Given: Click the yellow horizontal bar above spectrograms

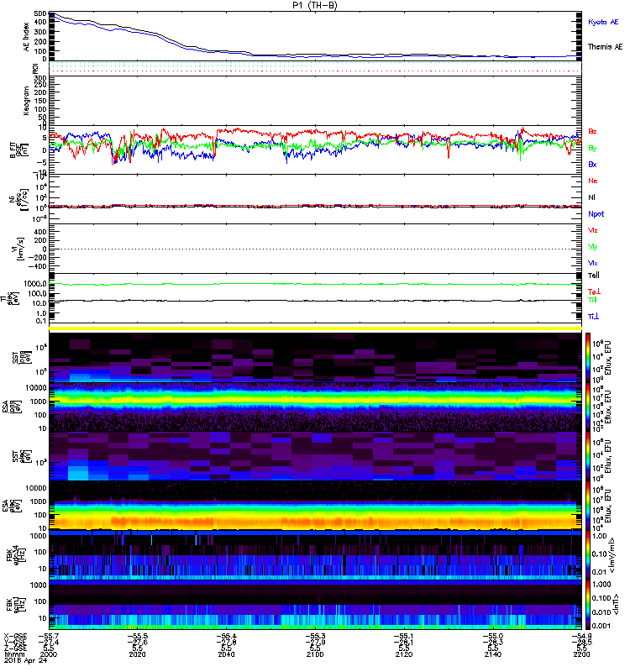Looking at the screenshot, I should pos(315,328).
